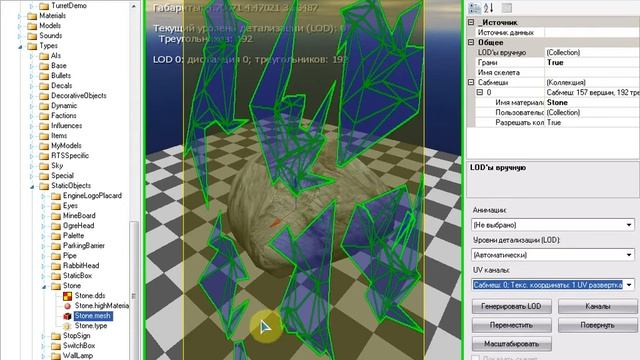Click the Stone.mesh red cube icon

click(x=67, y=316)
